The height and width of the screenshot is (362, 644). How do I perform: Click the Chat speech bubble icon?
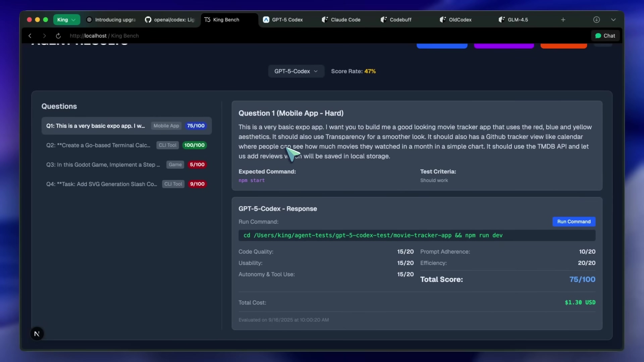coord(598,36)
